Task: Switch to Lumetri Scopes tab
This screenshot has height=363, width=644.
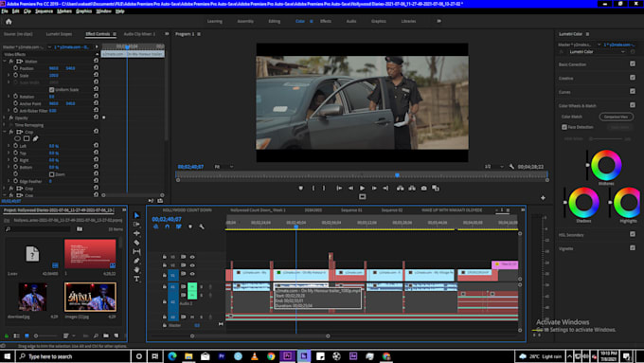Action: point(59,34)
